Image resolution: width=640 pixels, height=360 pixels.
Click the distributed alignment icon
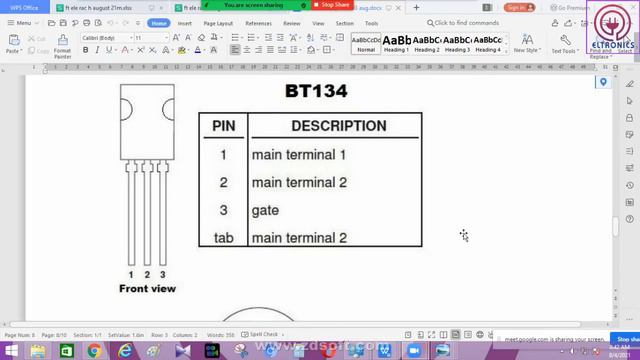point(282,50)
